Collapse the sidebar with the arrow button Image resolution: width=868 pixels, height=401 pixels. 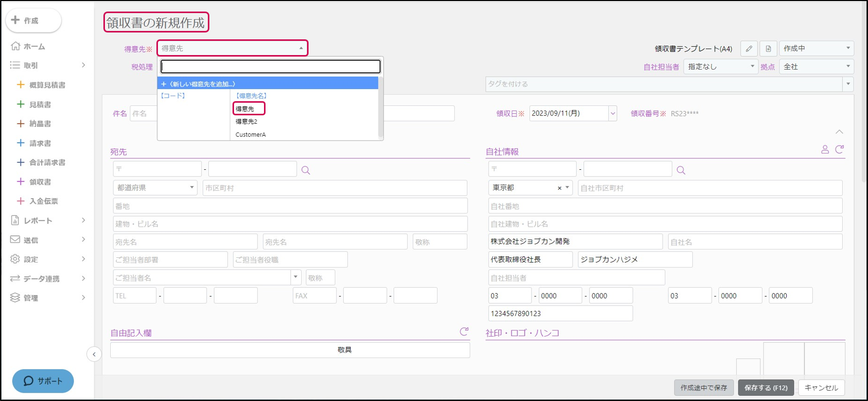pos(94,354)
